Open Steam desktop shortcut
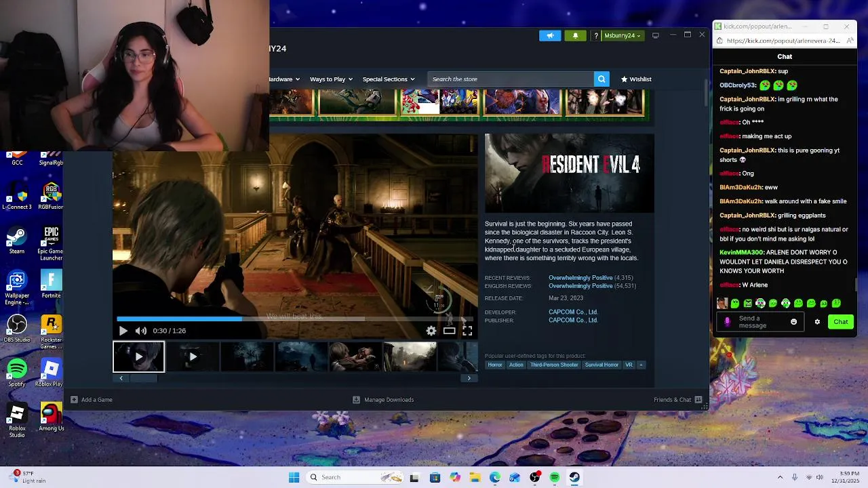Viewport: 868px width, 488px height. click(x=17, y=242)
